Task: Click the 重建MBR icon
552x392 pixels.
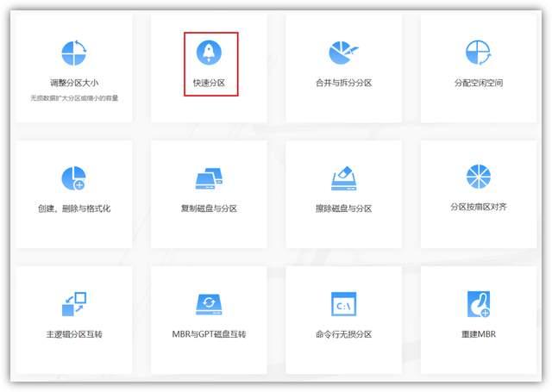Action: [479, 304]
